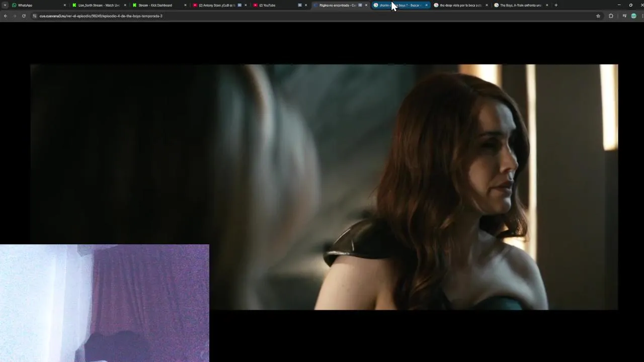
Task: Switch to the WhatsApp tab
Action: click(x=38, y=5)
